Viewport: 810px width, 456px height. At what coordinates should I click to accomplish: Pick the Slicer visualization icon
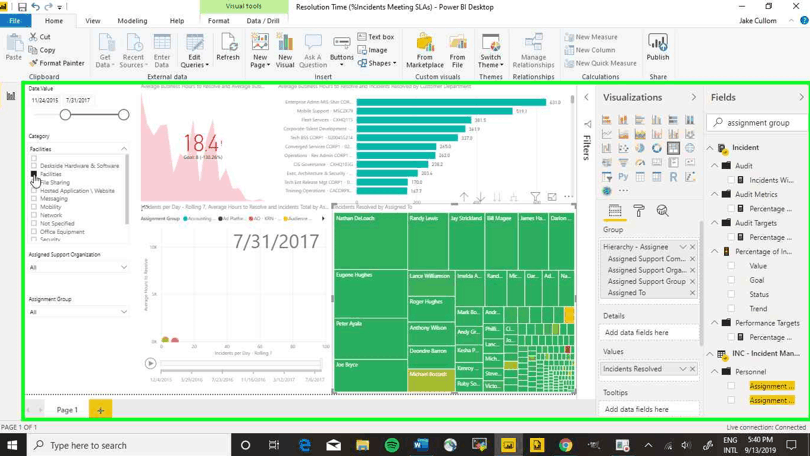607,177
